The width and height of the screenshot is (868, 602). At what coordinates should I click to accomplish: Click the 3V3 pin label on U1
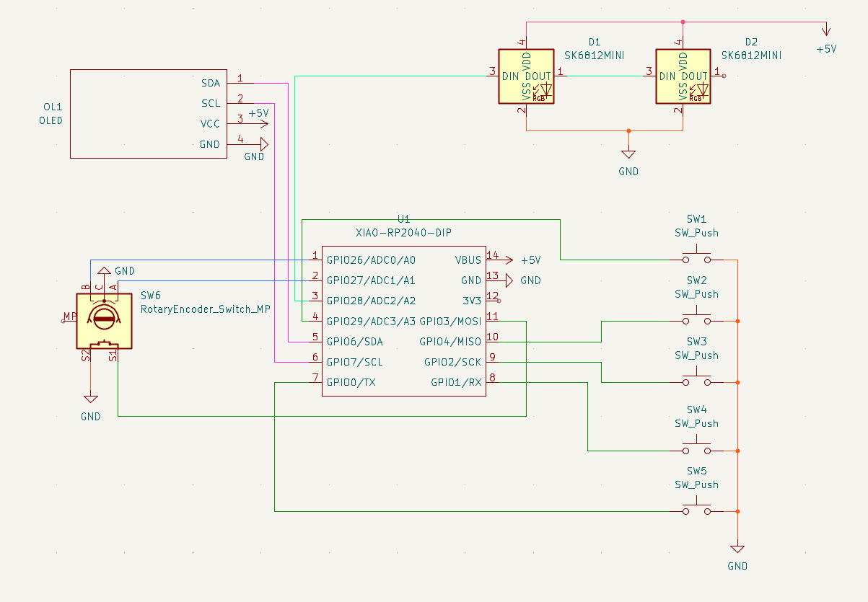pyautogui.click(x=472, y=301)
